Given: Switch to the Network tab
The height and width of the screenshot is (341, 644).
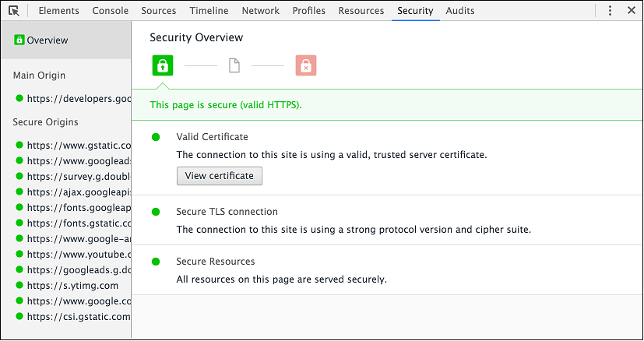Looking at the screenshot, I should [260, 11].
